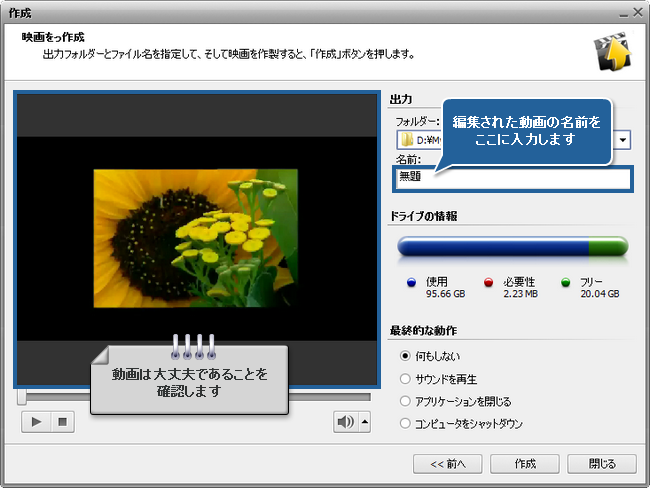Close the 作成 window with X

[638, 13]
